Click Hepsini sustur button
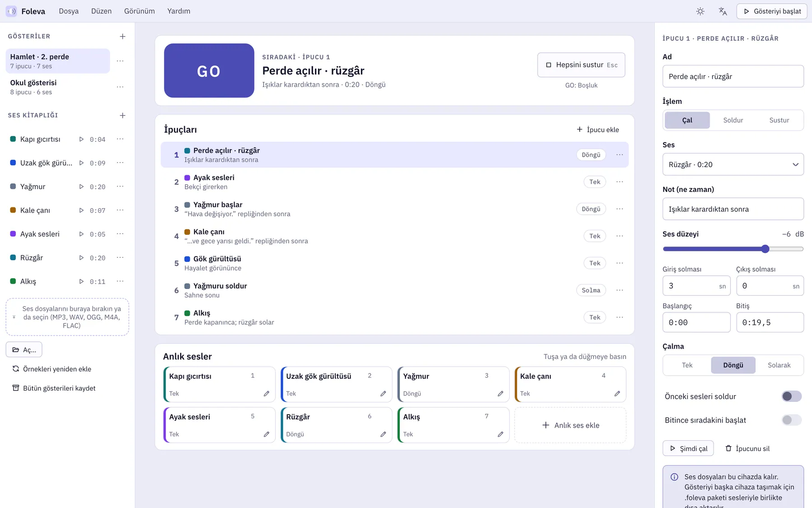812x508 pixels. 581,65
